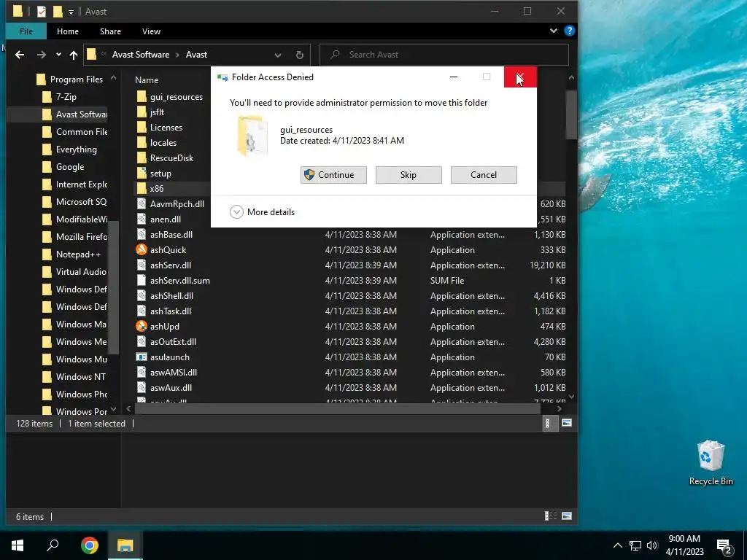Select the x86 folder icon

[x=142, y=189]
